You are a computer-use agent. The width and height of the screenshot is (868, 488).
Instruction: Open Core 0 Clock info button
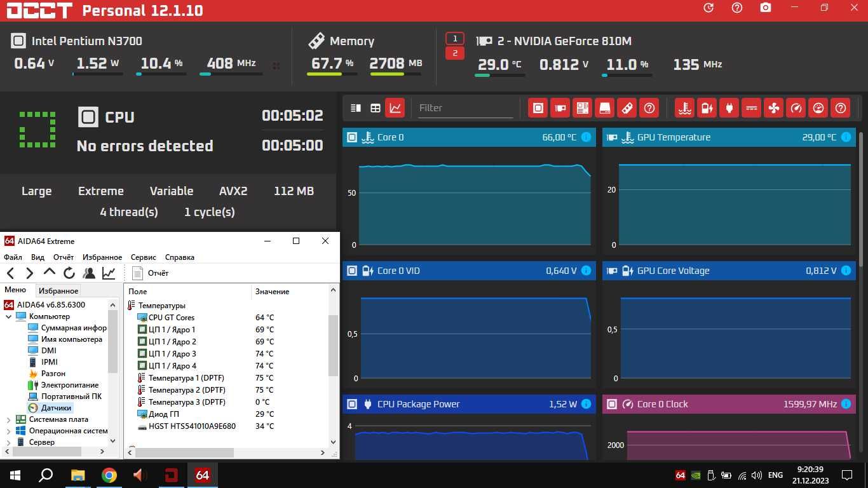846,404
